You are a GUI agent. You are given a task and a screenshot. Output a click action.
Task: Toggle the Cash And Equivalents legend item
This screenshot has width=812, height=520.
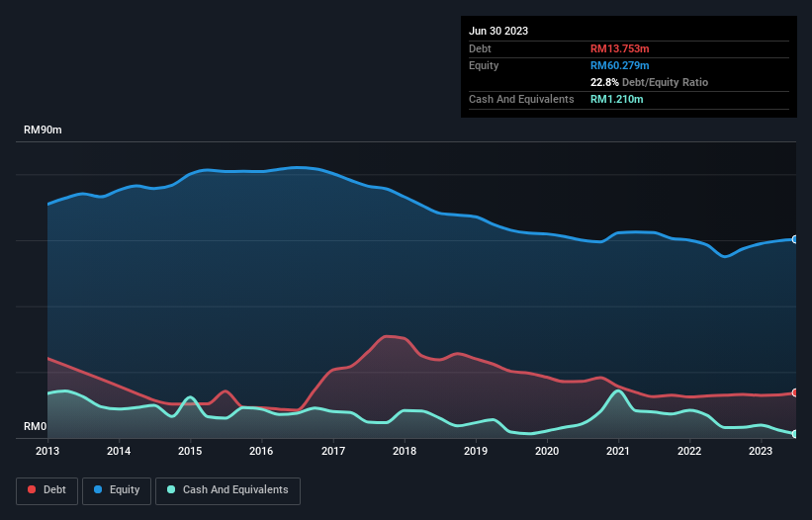[x=227, y=490]
